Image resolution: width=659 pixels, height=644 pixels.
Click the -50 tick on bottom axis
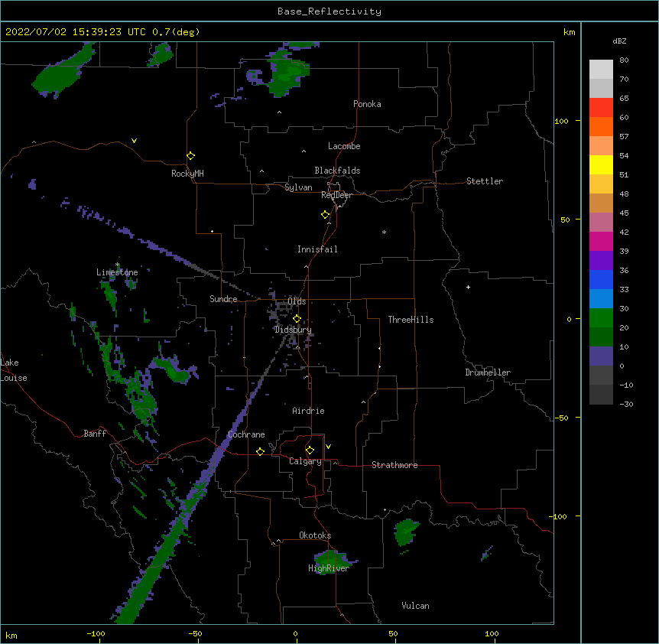tap(195, 633)
